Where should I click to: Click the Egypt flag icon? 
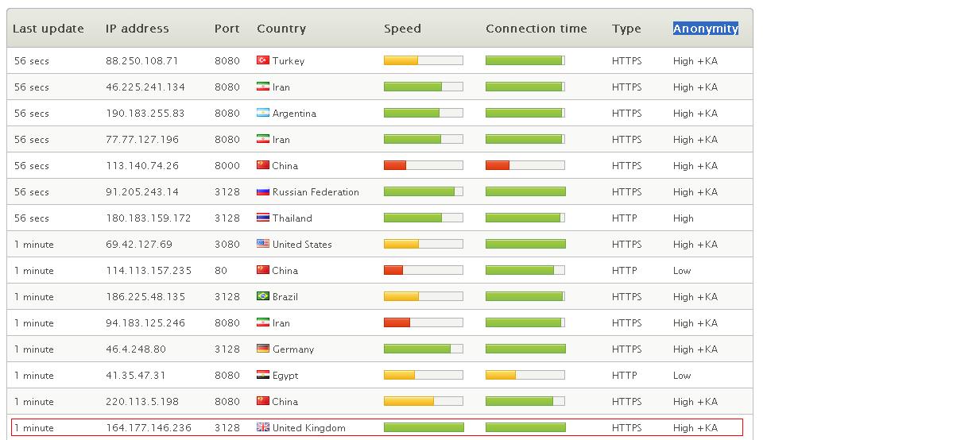(263, 375)
